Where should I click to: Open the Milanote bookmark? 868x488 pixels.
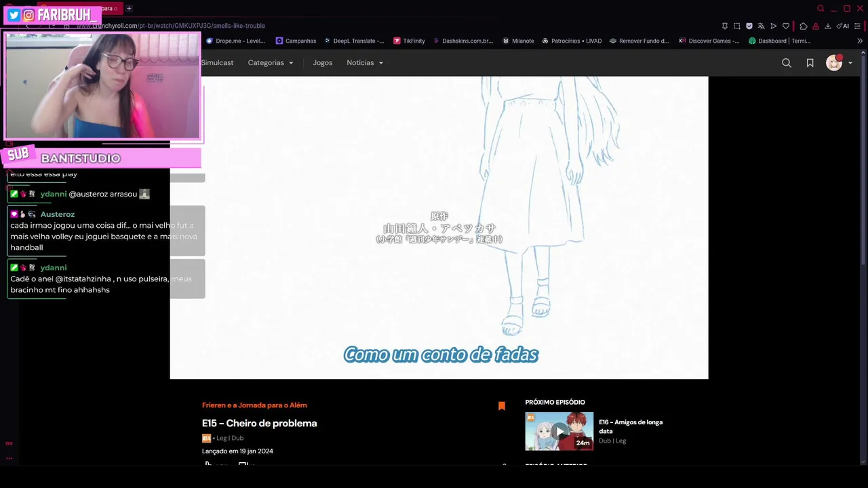tap(518, 41)
